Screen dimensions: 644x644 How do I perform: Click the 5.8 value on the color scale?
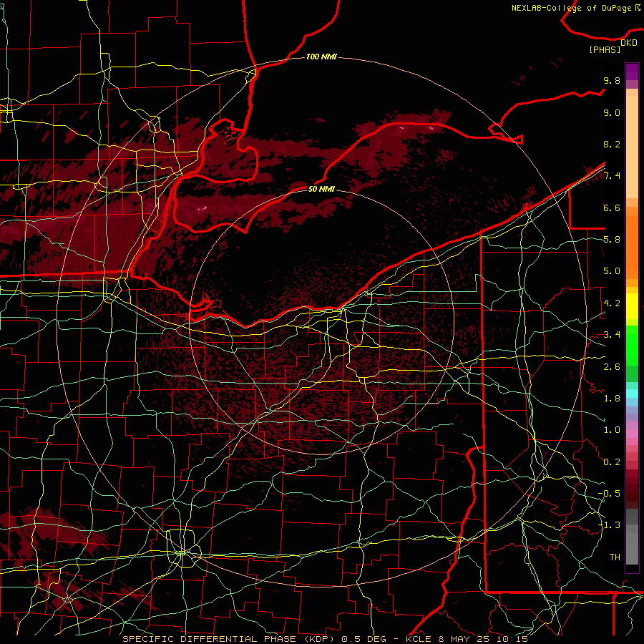click(x=612, y=240)
